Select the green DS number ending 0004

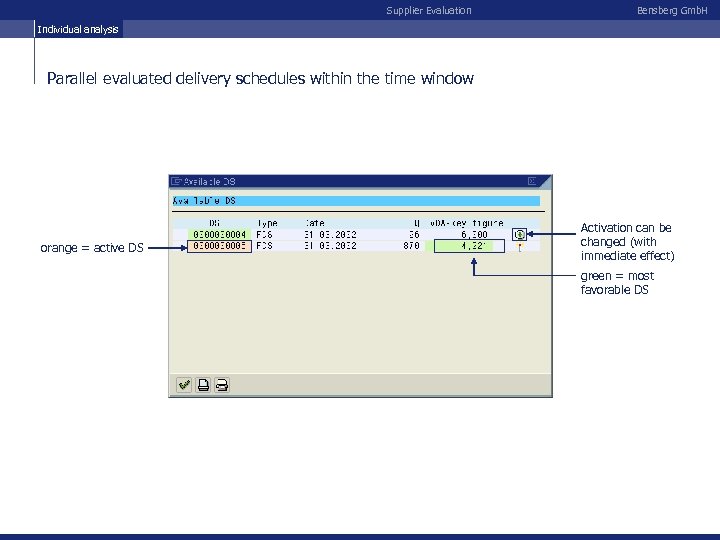219,235
